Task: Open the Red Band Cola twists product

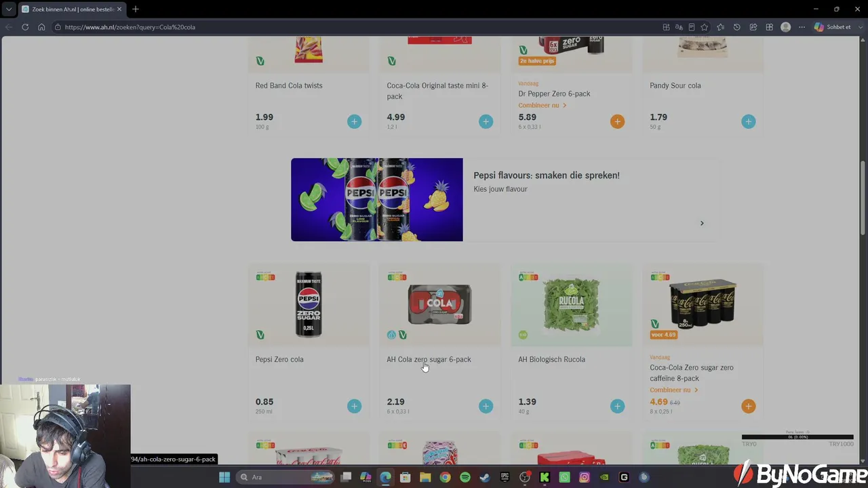Action: [x=289, y=85]
